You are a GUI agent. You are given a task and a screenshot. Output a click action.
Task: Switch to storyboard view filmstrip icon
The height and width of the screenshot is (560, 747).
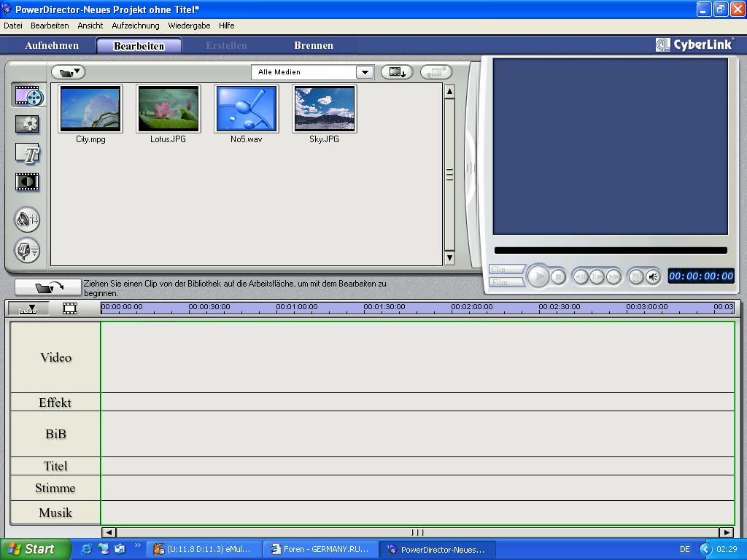pos(70,308)
